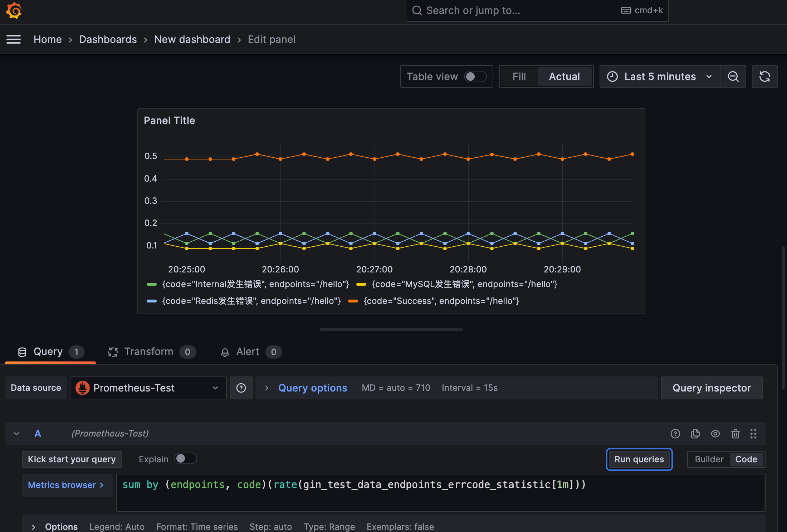Zoom out the time range
Viewport: 787px width, 532px height.
tap(733, 77)
